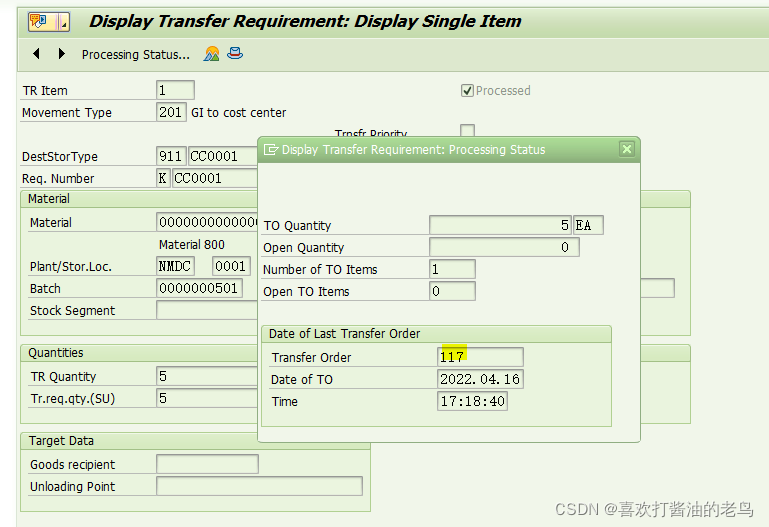Select the TR Item field
Image resolution: width=769 pixels, height=527 pixels.
(175, 90)
